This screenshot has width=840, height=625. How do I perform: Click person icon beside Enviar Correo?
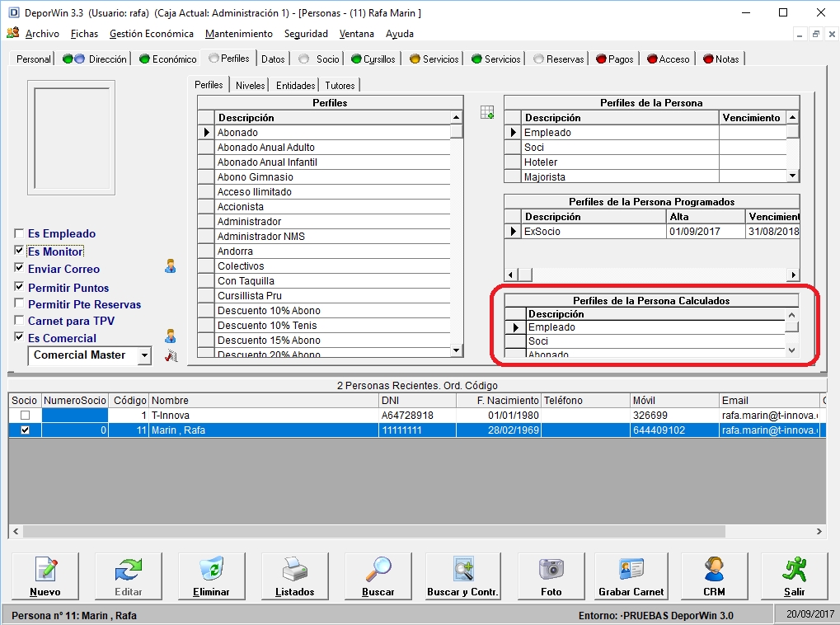[x=171, y=266]
